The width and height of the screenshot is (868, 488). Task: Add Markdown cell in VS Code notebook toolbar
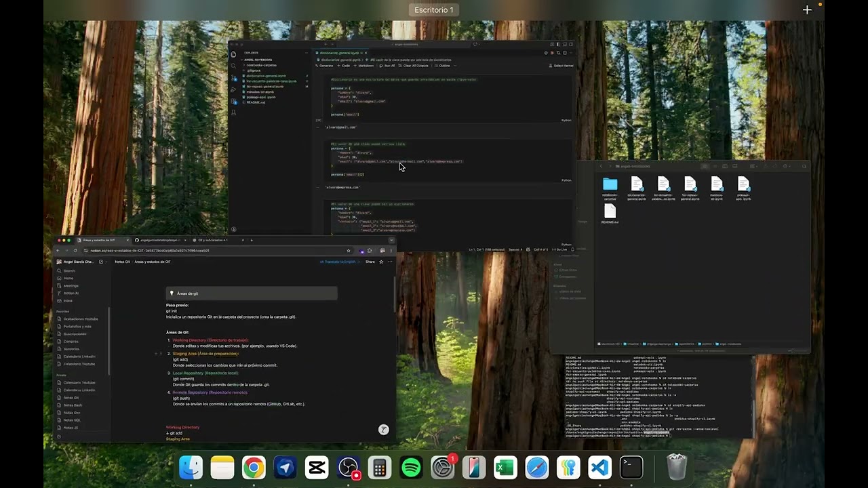coord(363,66)
